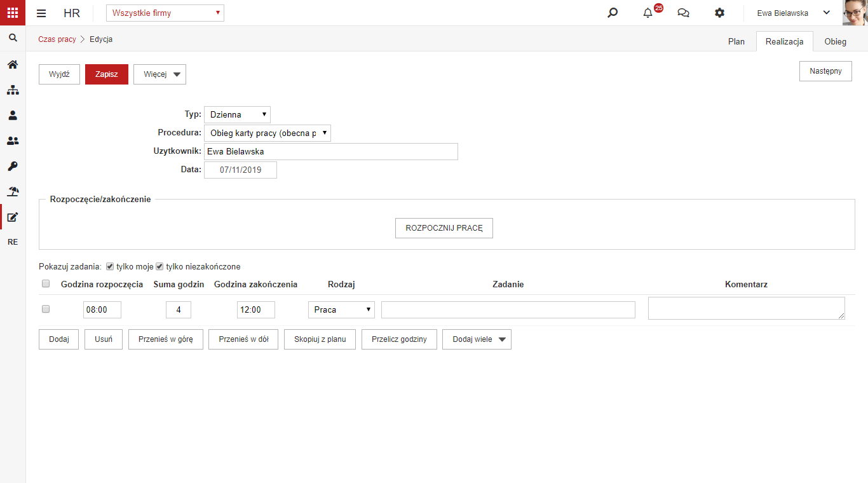Uncheck the 'tylko moje' checkbox

110,266
